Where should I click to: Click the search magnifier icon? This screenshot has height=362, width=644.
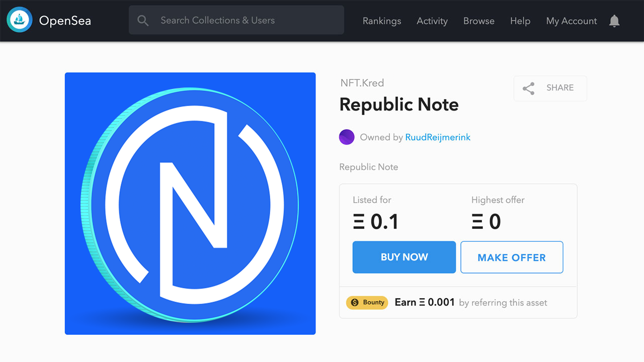143,21
